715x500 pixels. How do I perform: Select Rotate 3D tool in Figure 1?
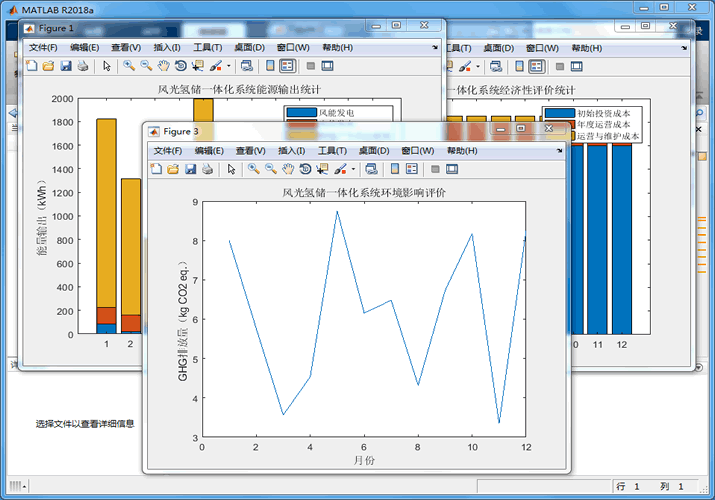180,66
